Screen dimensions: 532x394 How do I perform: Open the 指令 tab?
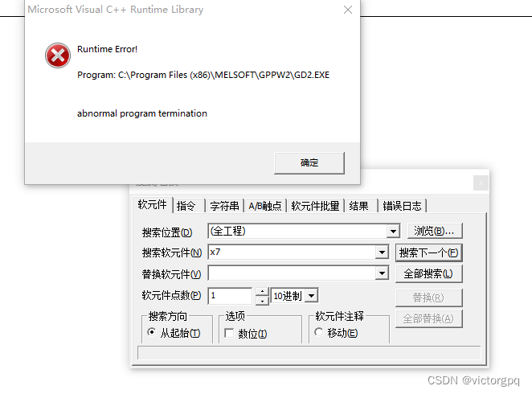coord(189,206)
